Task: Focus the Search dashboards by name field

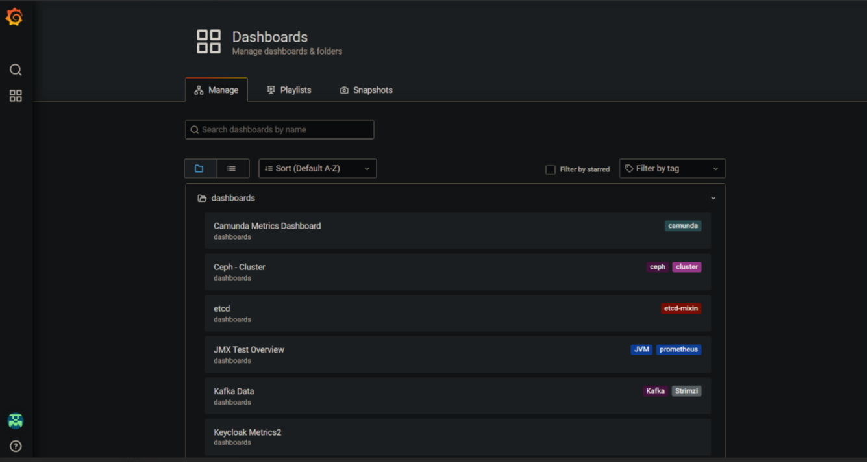Action: [280, 130]
